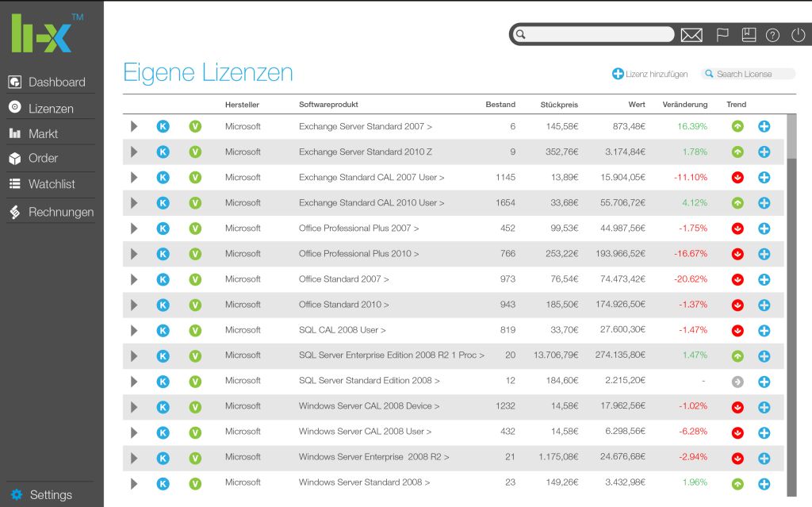Screen dimensions: 812x507
Task: Click the blue plus icon for Exchange Server Standard 2007
Action: click(x=764, y=126)
